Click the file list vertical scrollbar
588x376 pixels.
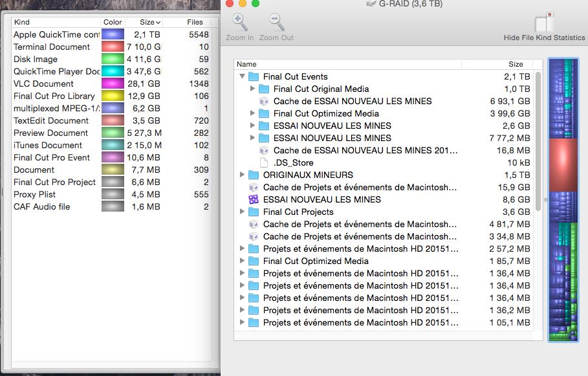click(538, 140)
